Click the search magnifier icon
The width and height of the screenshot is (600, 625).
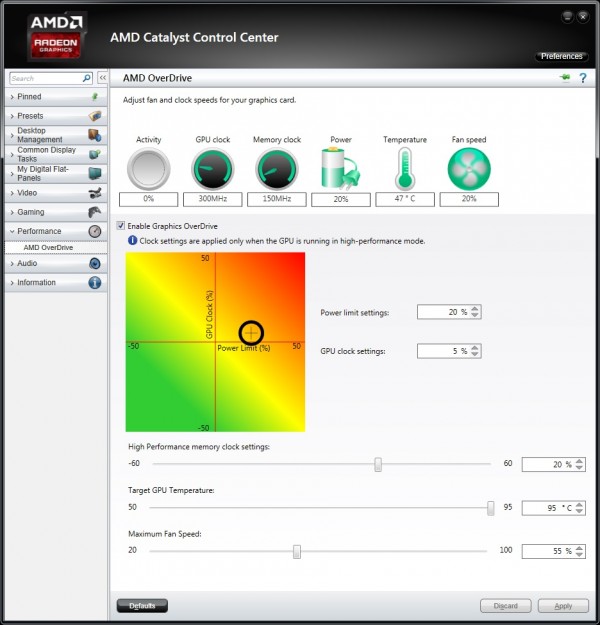point(87,78)
